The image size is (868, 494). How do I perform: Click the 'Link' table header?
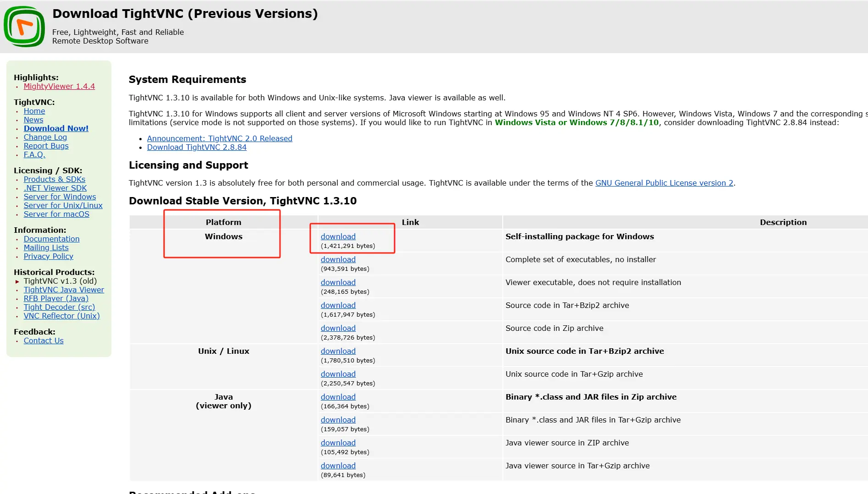pyautogui.click(x=410, y=222)
